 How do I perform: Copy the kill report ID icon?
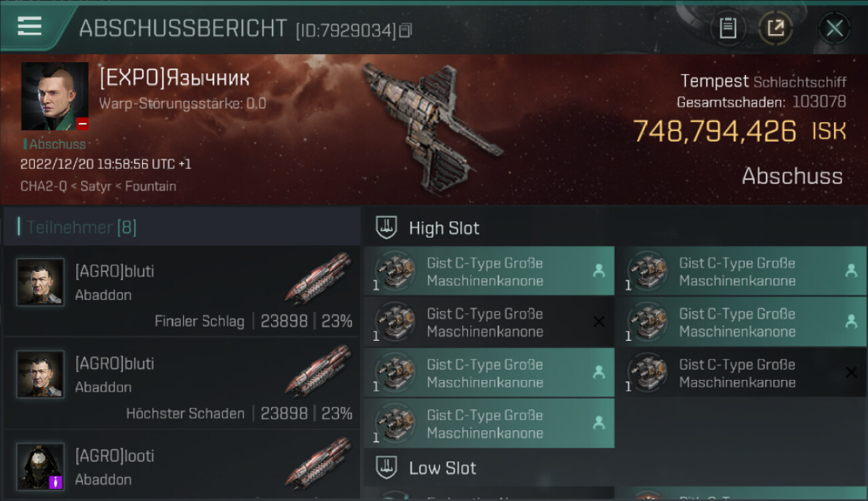[x=406, y=30]
